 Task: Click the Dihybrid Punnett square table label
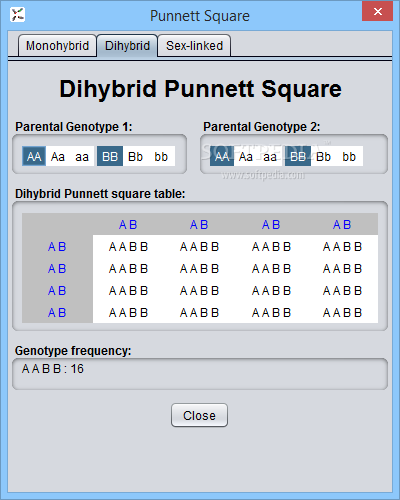(x=100, y=194)
